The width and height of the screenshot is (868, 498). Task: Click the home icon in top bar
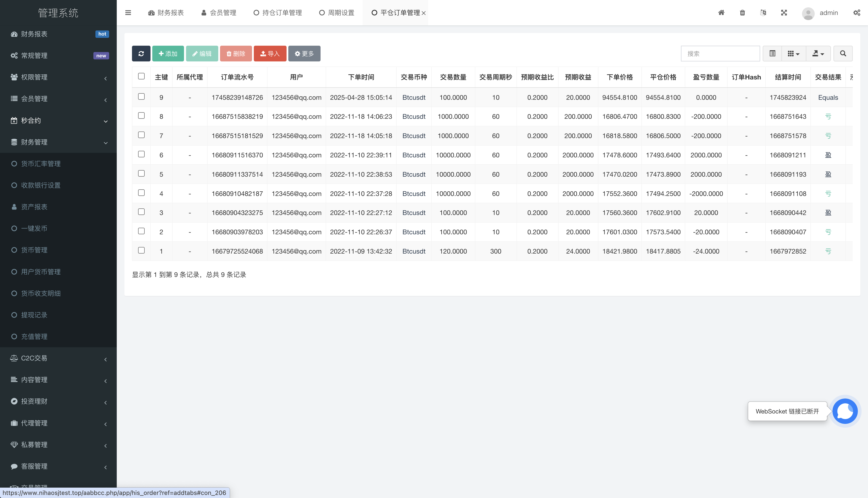(721, 13)
